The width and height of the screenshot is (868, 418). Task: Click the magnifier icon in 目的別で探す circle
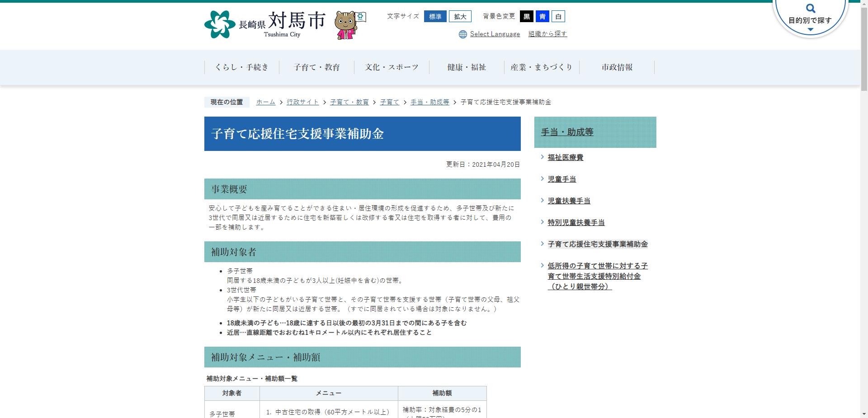click(811, 7)
